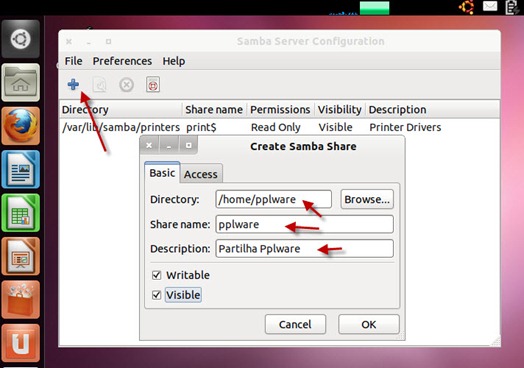Open the Help menu

click(x=174, y=61)
